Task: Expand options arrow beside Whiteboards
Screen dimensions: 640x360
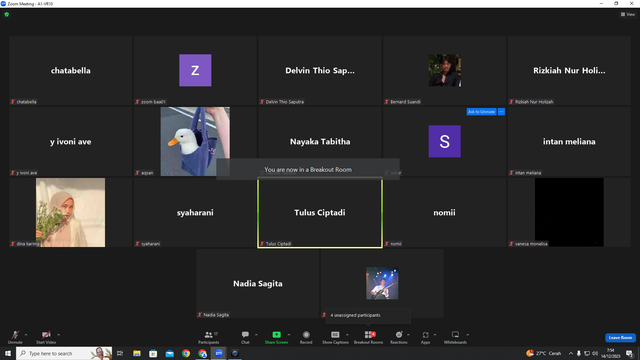Action: (x=467, y=335)
